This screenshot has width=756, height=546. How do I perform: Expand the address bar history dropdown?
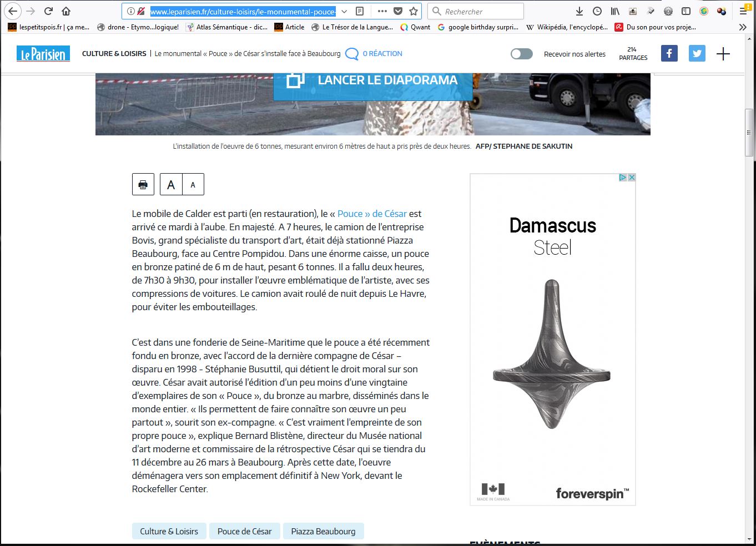coord(344,11)
